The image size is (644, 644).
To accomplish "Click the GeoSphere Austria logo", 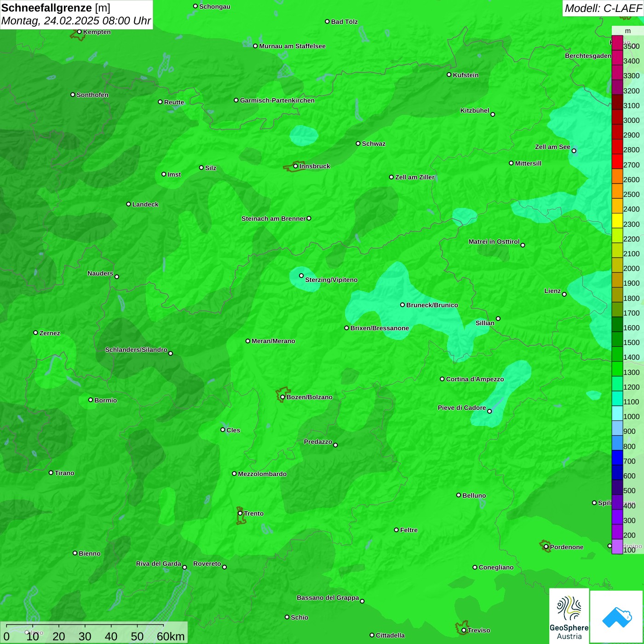I will 569,616.
